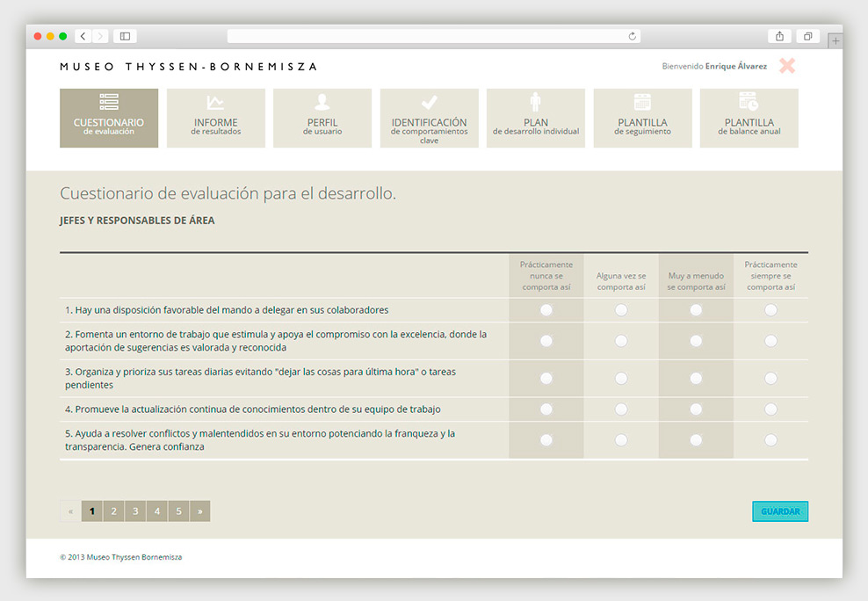This screenshot has height=601, width=868.
Task: Click the browser share icon
Action: pos(779,36)
